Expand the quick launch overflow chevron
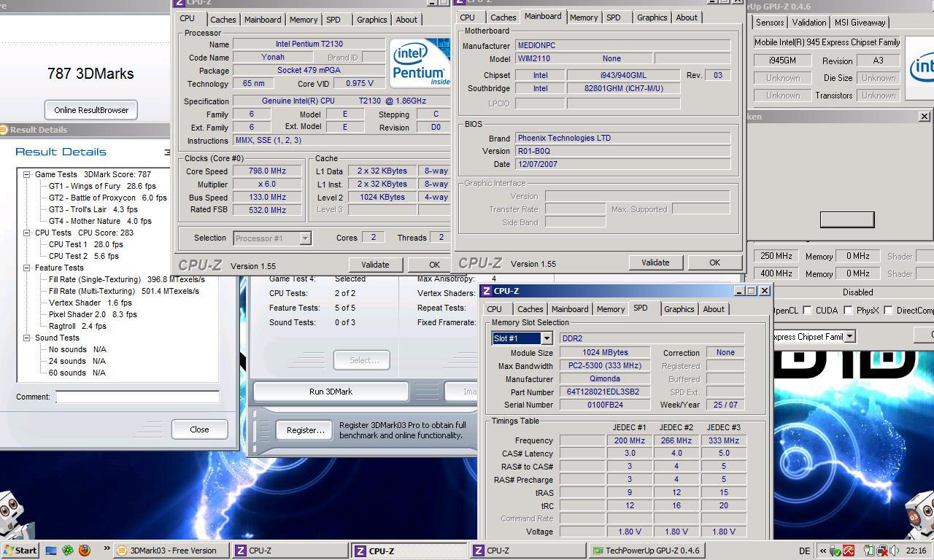 pos(107,548)
